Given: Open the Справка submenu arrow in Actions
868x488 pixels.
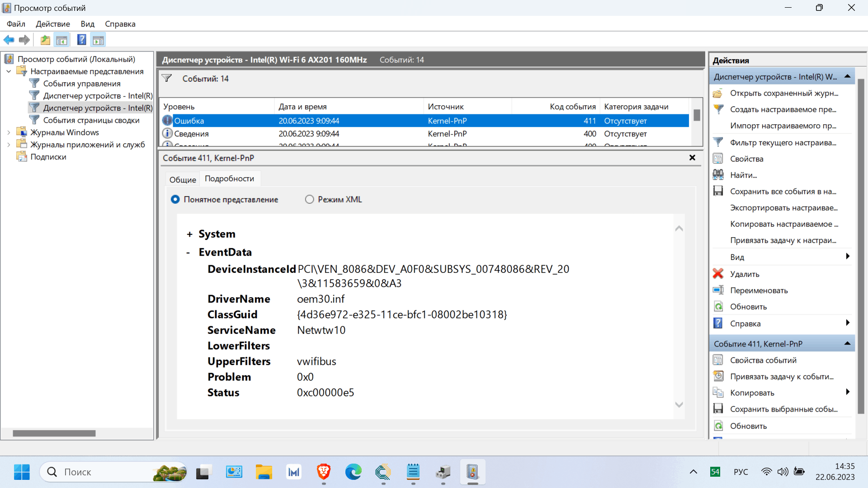Looking at the screenshot, I should [848, 323].
